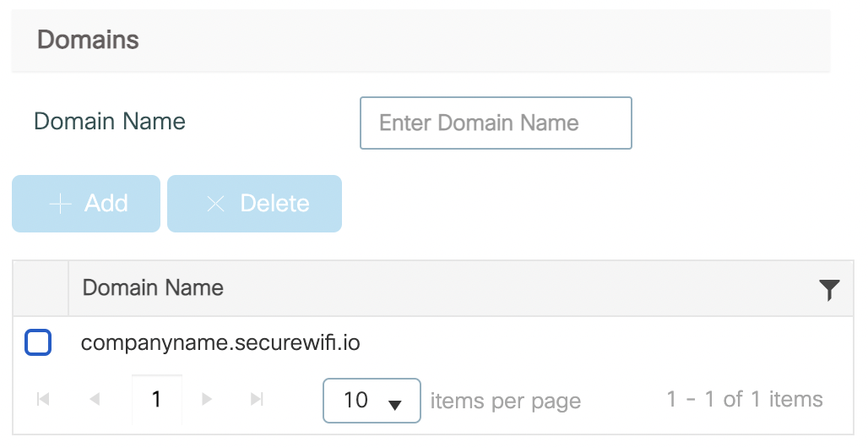Click the Domain Name column header
Viewport: 868px width, 448px height.
click(x=153, y=287)
